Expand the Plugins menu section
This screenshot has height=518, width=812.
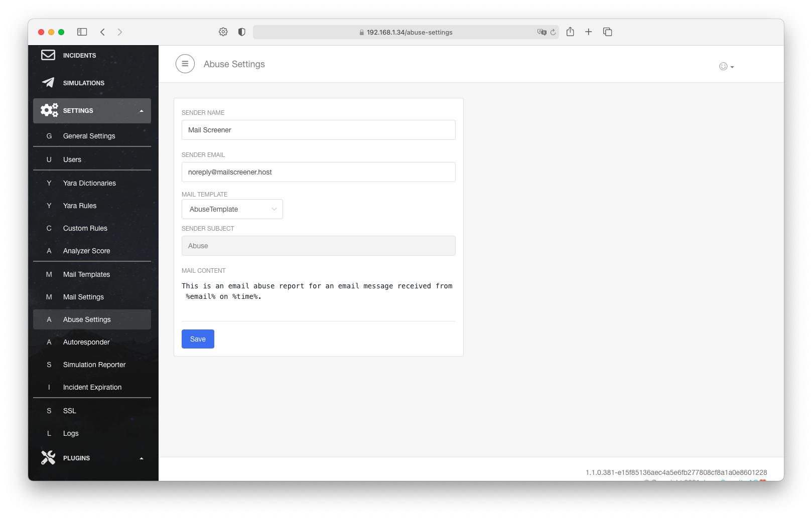(x=142, y=458)
